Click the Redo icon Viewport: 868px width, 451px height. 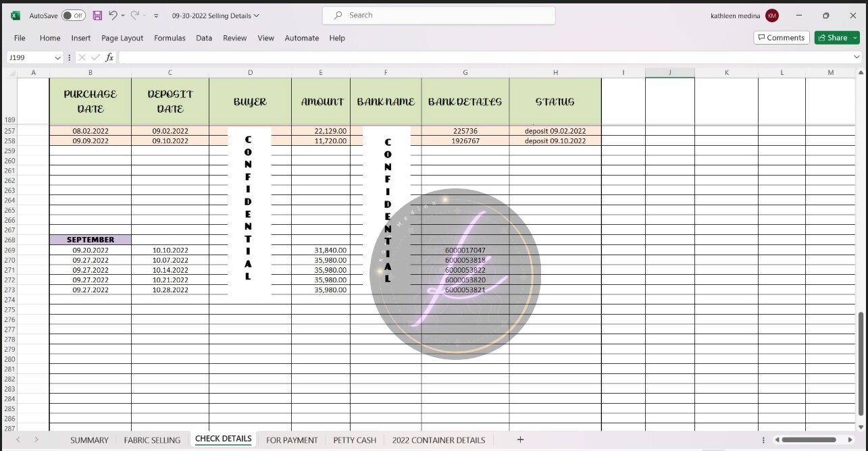pyautogui.click(x=134, y=16)
